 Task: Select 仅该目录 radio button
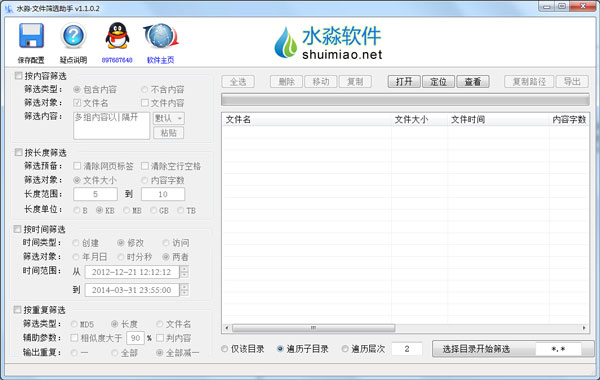pyautogui.click(x=225, y=349)
